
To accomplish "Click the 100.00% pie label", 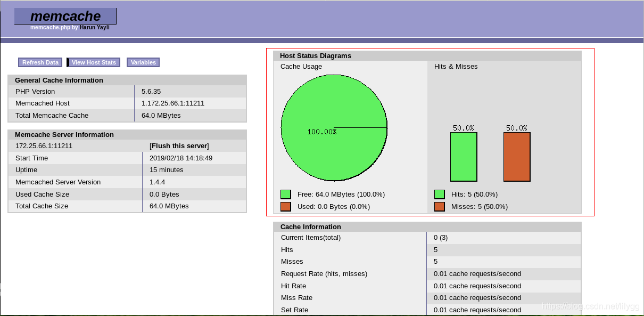I will click(x=322, y=132).
